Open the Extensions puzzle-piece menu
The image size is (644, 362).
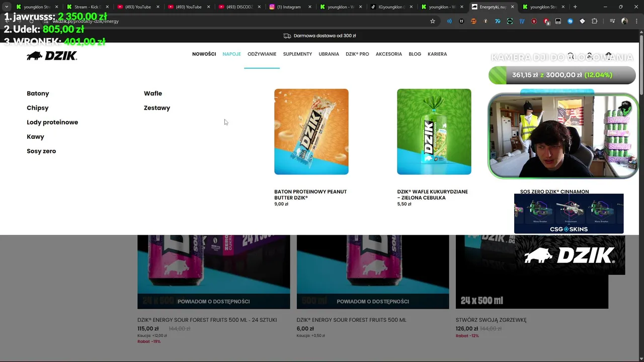click(594, 21)
